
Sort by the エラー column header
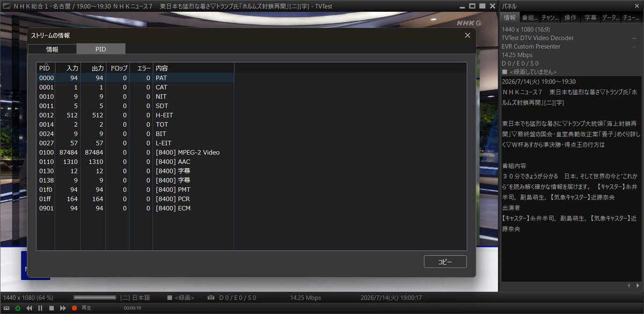tap(141, 68)
